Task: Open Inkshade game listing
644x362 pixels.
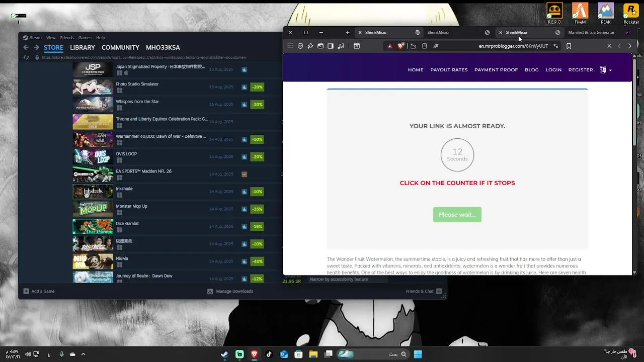Action: [x=124, y=189]
